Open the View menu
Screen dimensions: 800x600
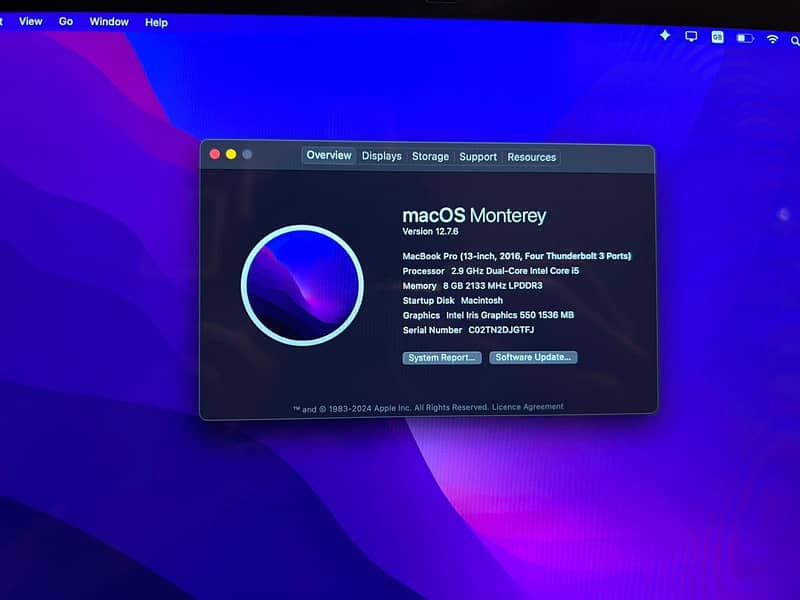(31, 21)
